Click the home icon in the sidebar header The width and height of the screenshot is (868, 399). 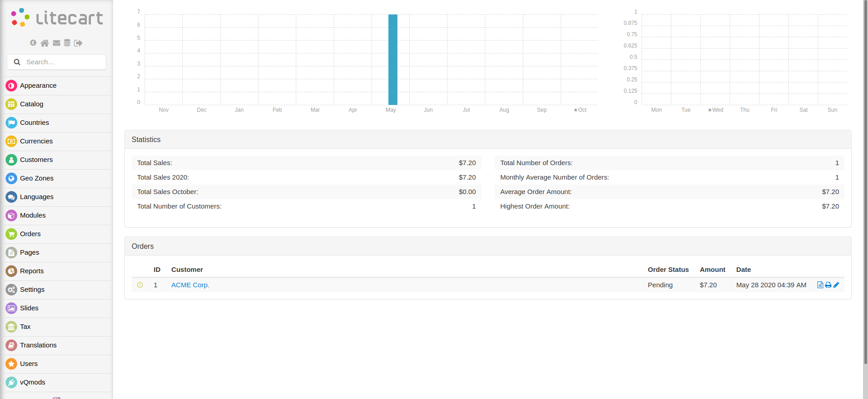tap(44, 43)
